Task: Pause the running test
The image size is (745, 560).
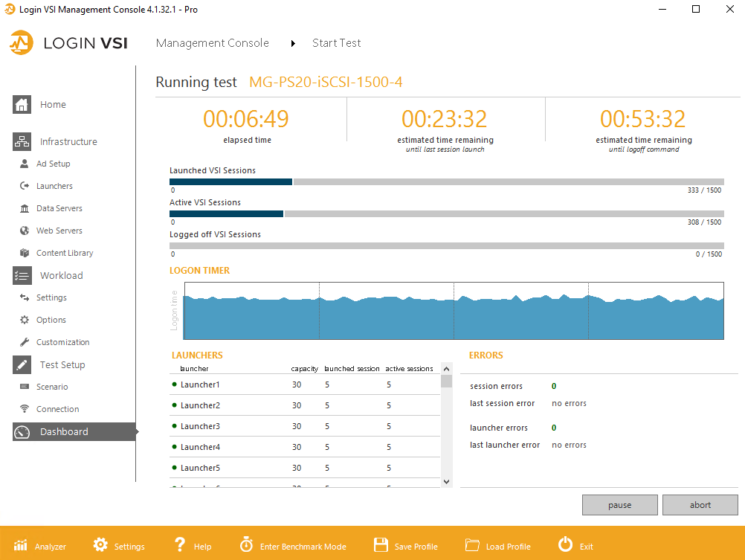Action: tap(619, 505)
